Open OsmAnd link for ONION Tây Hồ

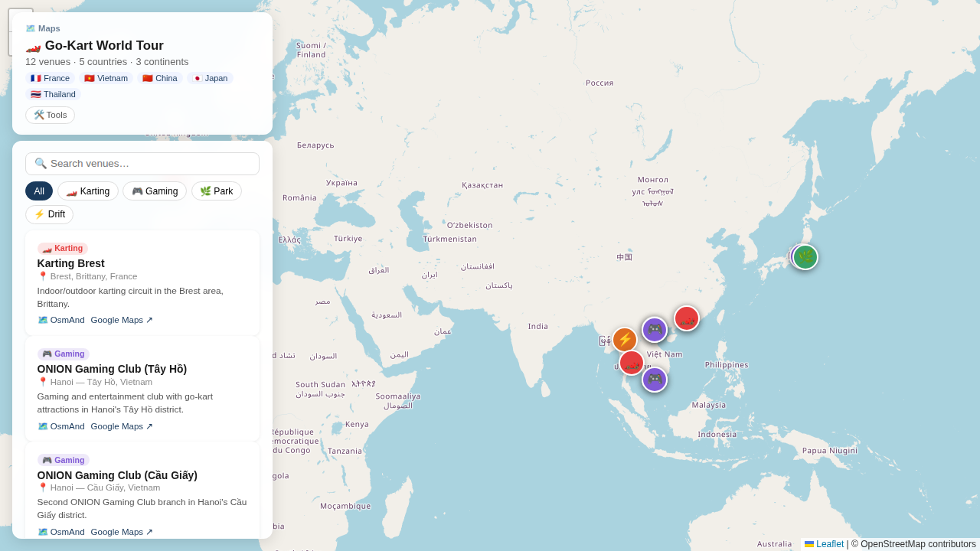(61, 426)
